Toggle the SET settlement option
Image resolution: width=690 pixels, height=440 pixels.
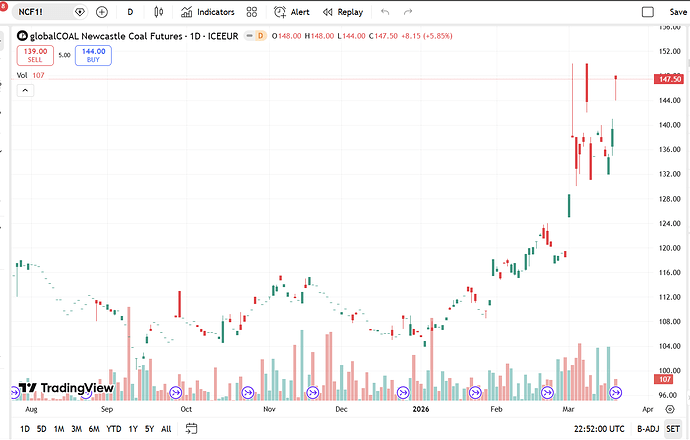[673, 429]
